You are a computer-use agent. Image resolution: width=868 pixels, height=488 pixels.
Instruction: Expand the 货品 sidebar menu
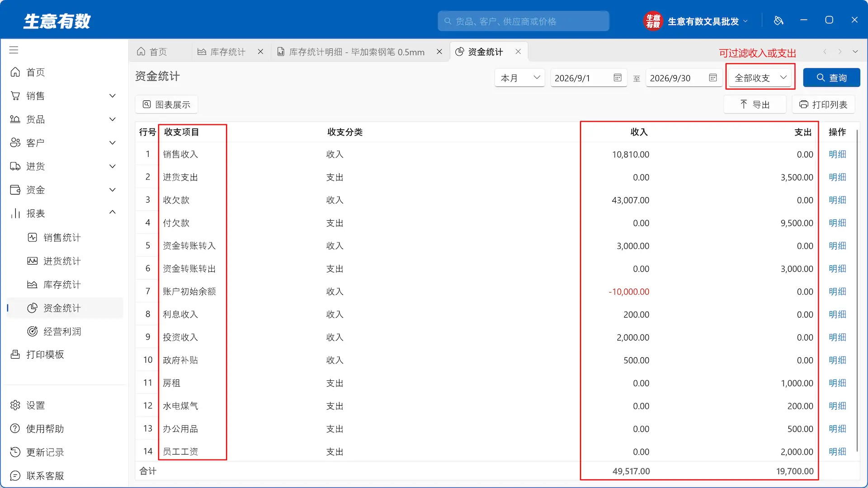[65, 119]
